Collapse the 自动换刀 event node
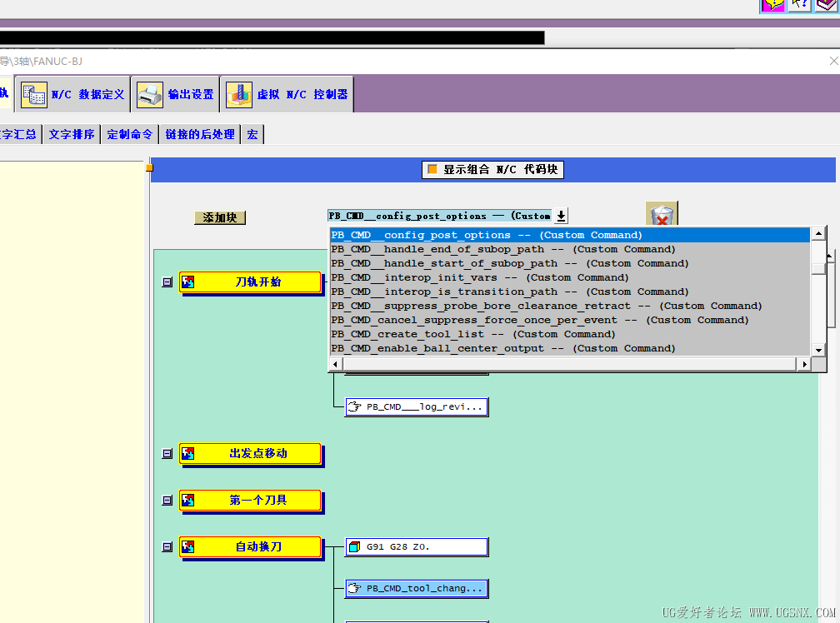Viewport: 840px width, 623px height. point(167,546)
